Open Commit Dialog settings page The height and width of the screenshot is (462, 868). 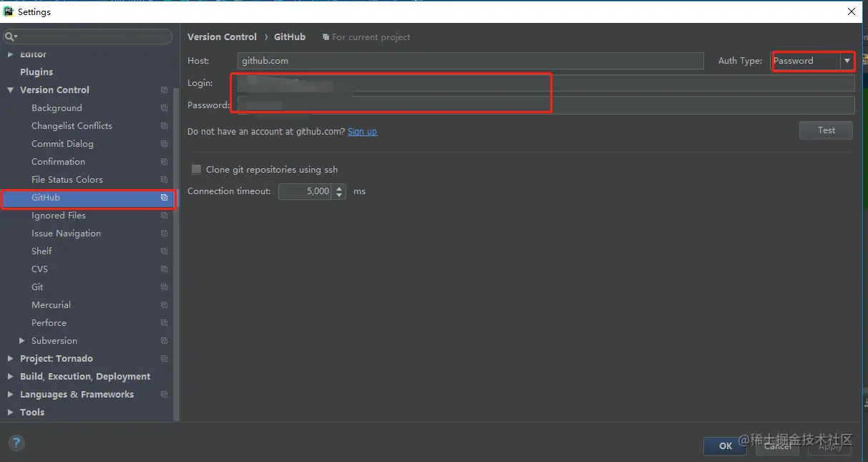[x=62, y=144]
